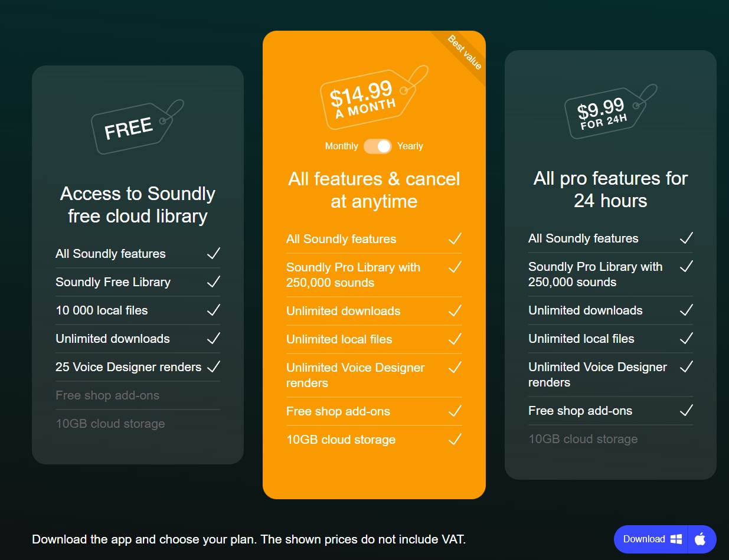Click checkmark beside Soundly Free Library
Screen dimensions: 729x560
[213, 282]
